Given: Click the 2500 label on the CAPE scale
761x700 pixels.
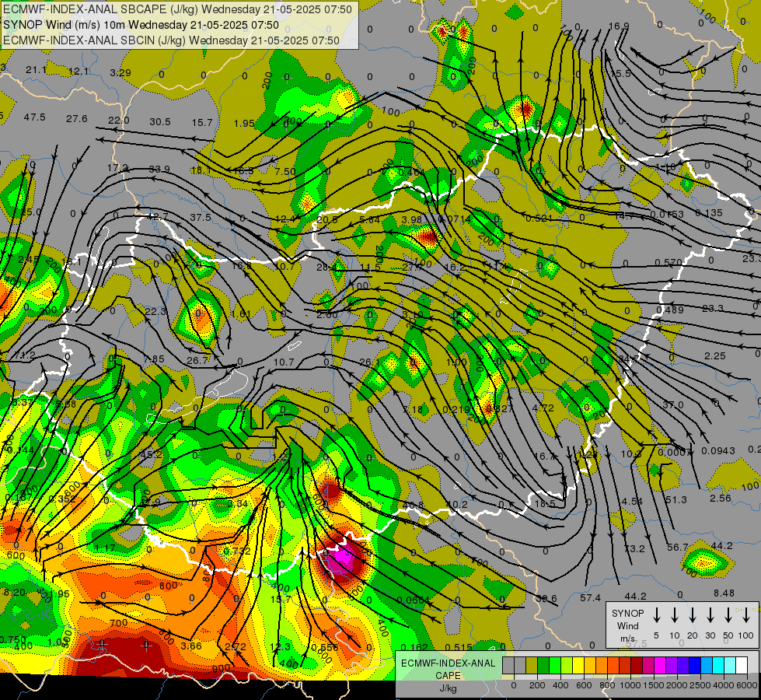Looking at the screenshot, I should (700, 685).
